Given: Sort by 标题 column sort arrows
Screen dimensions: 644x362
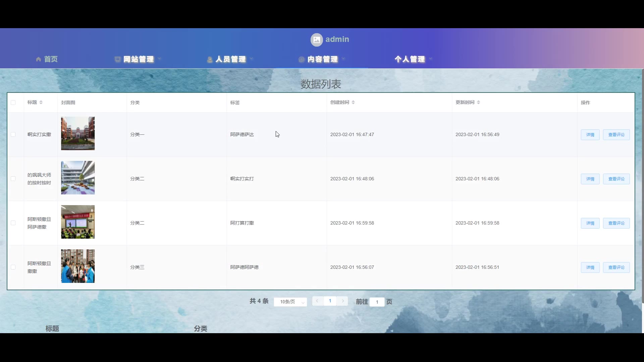Looking at the screenshot, I should (41, 102).
